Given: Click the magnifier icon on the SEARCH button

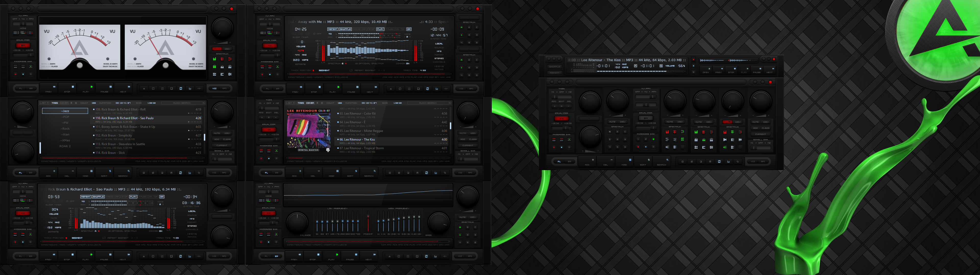Looking at the screenshot, I should click(x=129, y=171).
